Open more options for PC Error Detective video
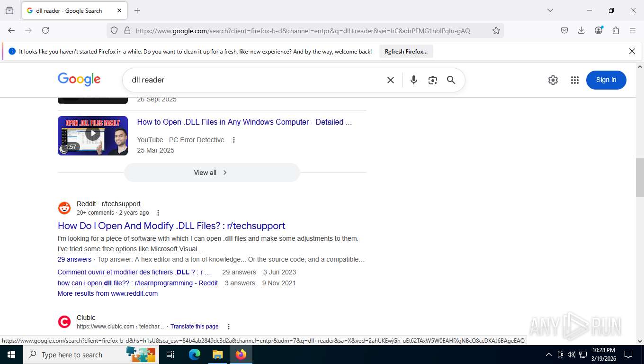The image size is (644, 364). tap(233, 140)
